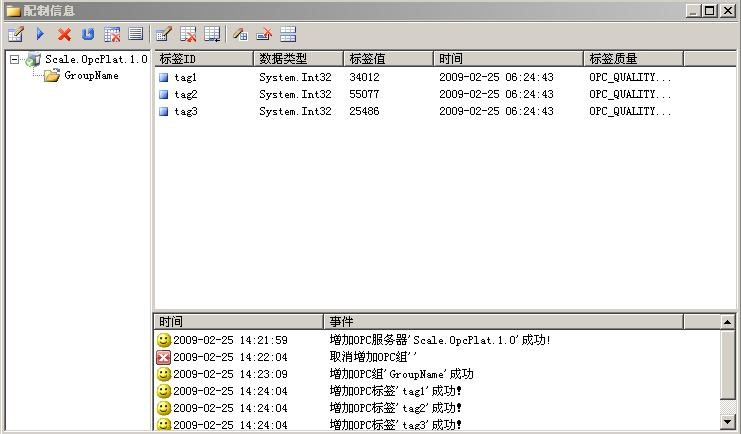Click the blue square icon of tag1
The image size is (741, 434).
164,78
